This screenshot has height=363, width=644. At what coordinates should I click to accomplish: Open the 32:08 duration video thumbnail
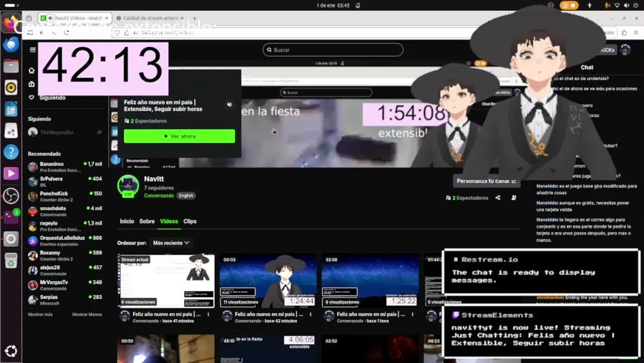(370, 281)
